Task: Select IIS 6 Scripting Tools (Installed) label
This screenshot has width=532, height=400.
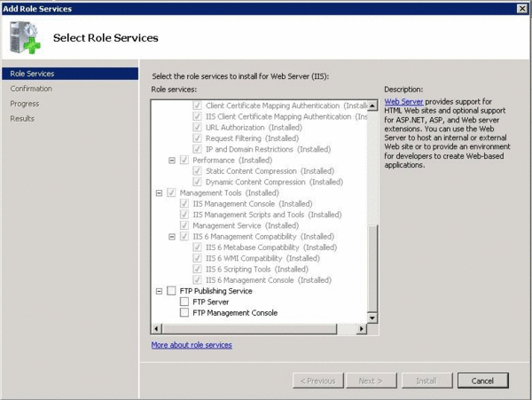Action: 257,269
